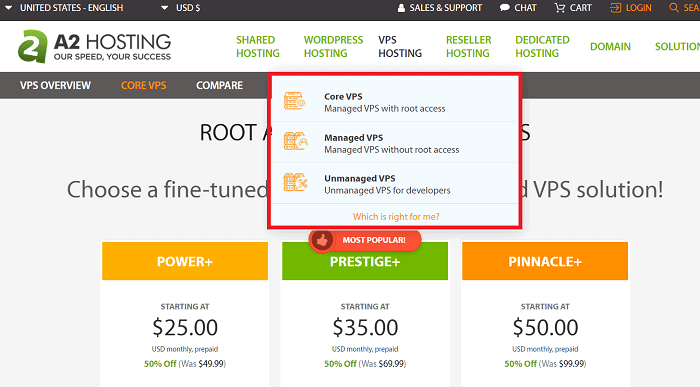700x387 pixels.
Task: Click the chat bubble icon
Action: tap(504, 8)
